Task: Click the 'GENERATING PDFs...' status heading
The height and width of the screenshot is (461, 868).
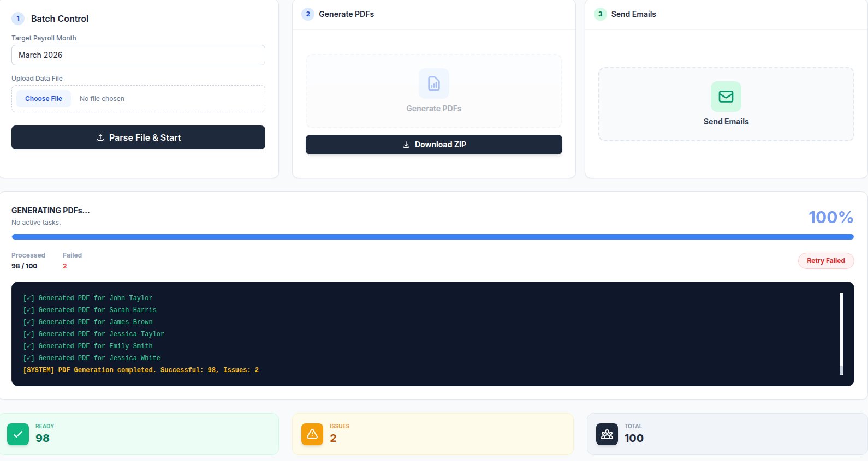Action: click(51, 211)
